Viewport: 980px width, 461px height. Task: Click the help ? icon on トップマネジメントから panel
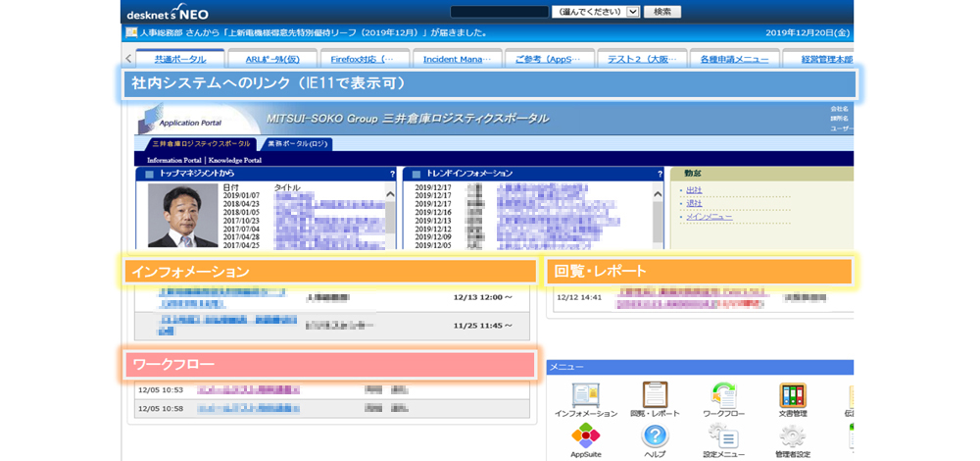click(x=393, y=174)
